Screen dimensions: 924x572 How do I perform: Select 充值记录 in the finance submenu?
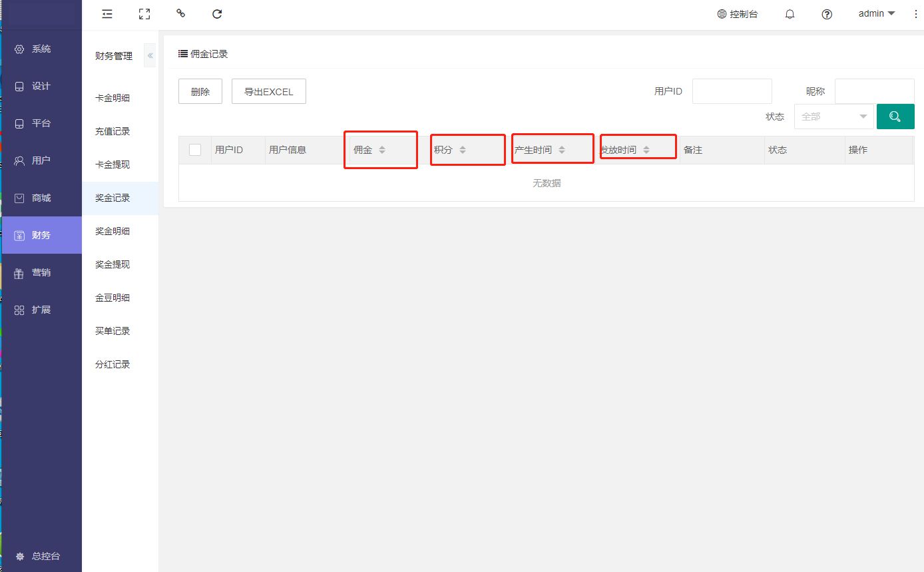113,131
